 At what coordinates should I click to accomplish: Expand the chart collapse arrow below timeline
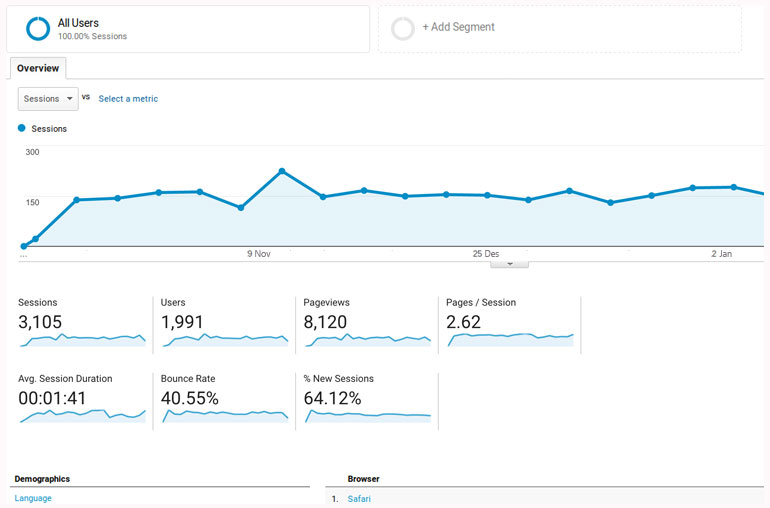click(510, 264)
